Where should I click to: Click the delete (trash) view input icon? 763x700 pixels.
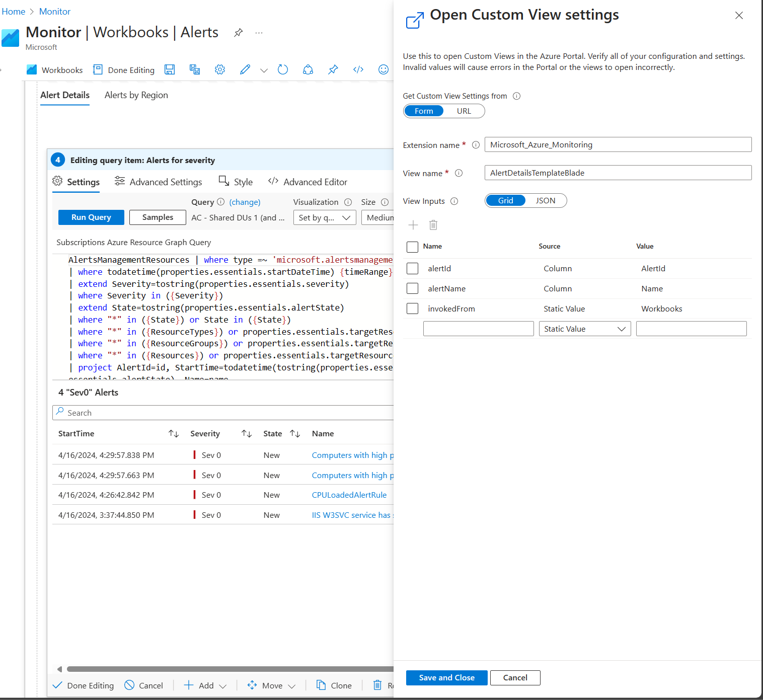(433, 225)
